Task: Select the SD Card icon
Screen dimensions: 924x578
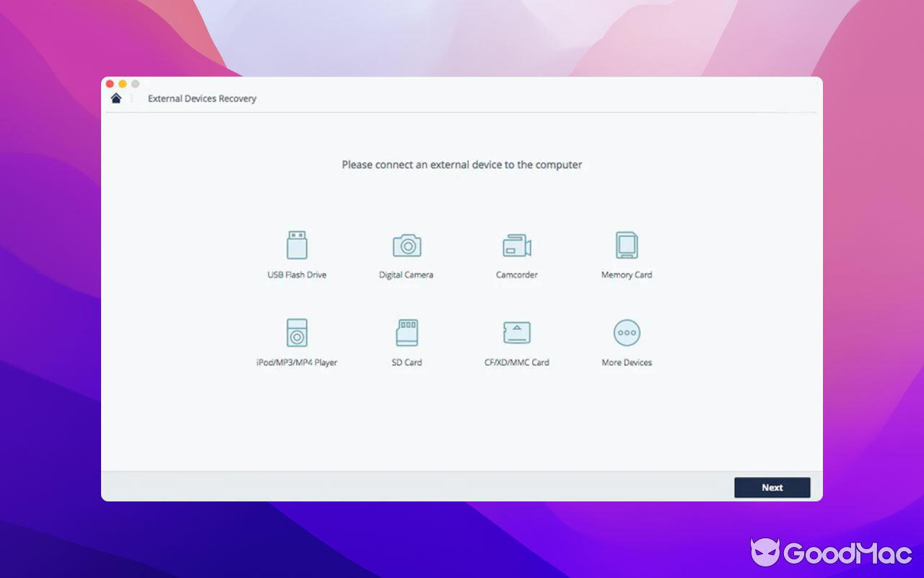Action: tap(406, 332)
